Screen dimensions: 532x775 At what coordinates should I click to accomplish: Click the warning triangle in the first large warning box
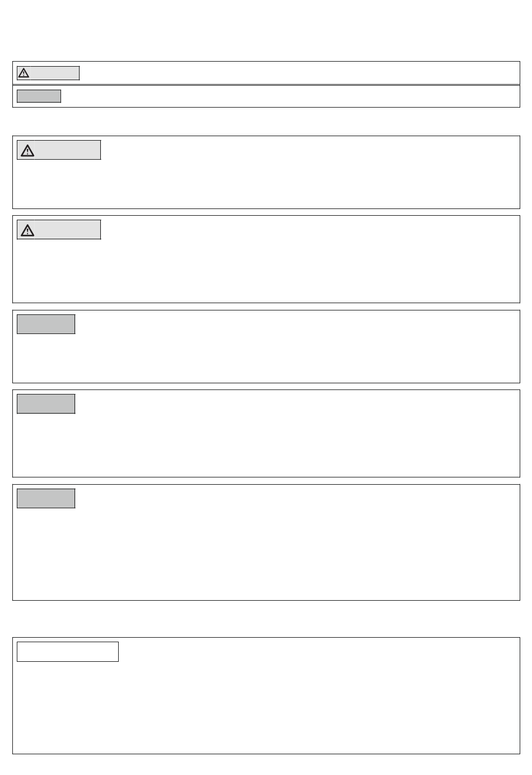point(27,150)
